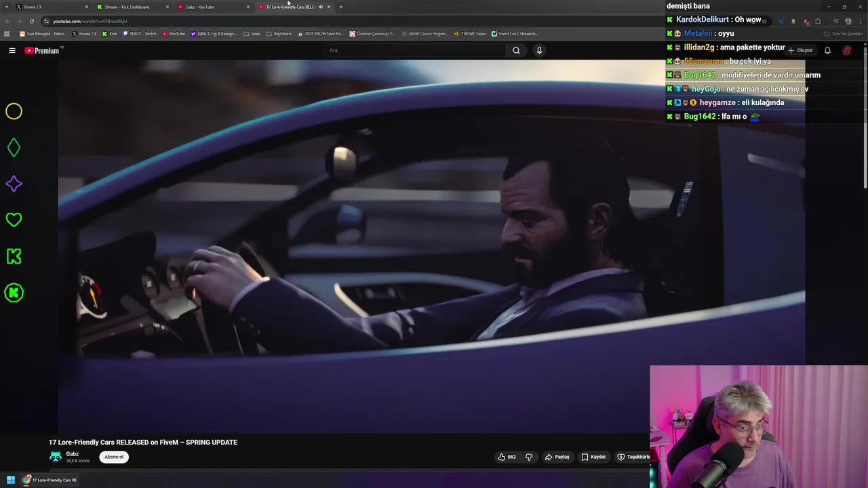Image resolution: width=868 pixels, height=488 pixels.
Task: Open a new browser tab
Action: 340,7
